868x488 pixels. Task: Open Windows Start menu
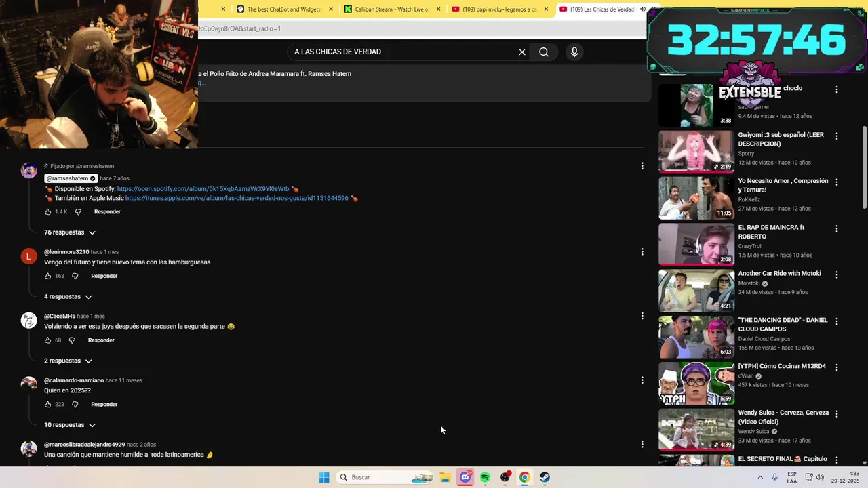click(323, 477)
